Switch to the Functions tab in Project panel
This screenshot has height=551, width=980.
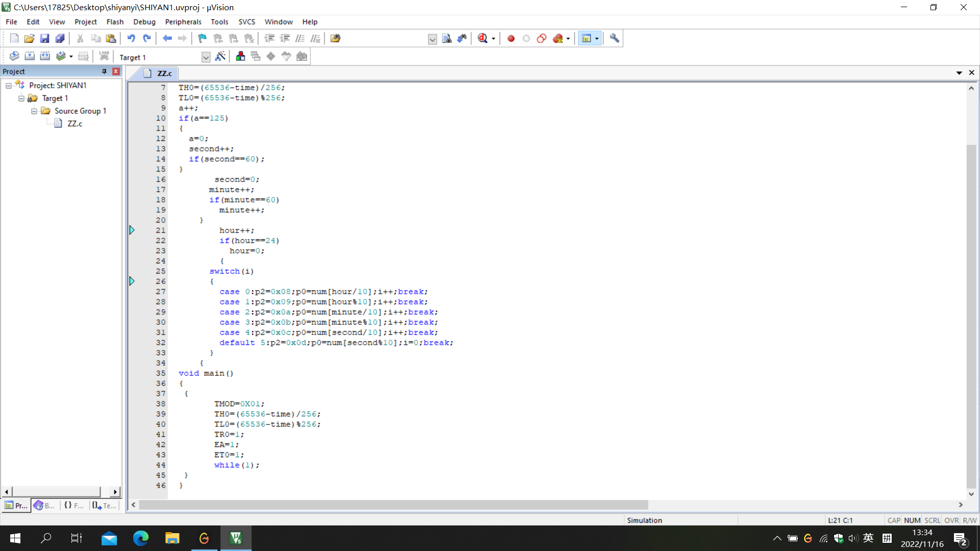click(x=73, y=506)
